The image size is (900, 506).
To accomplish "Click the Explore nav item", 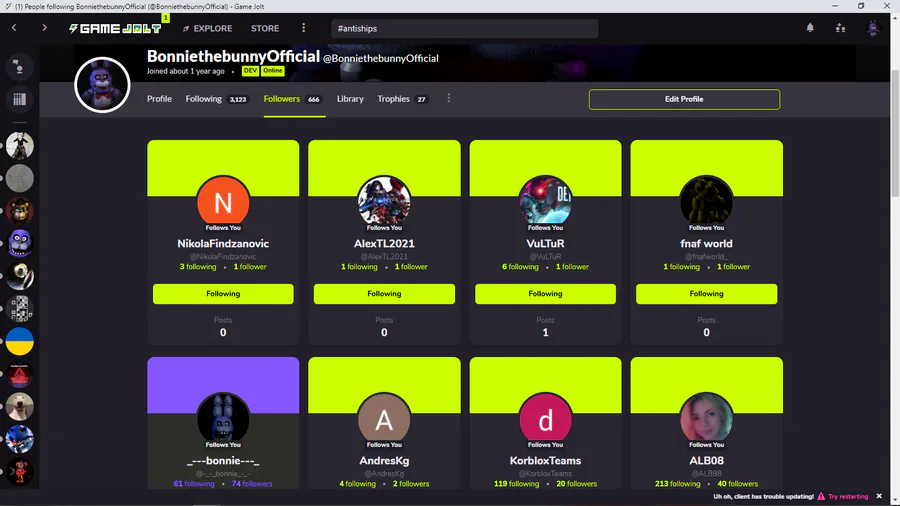I will (207, 28).
